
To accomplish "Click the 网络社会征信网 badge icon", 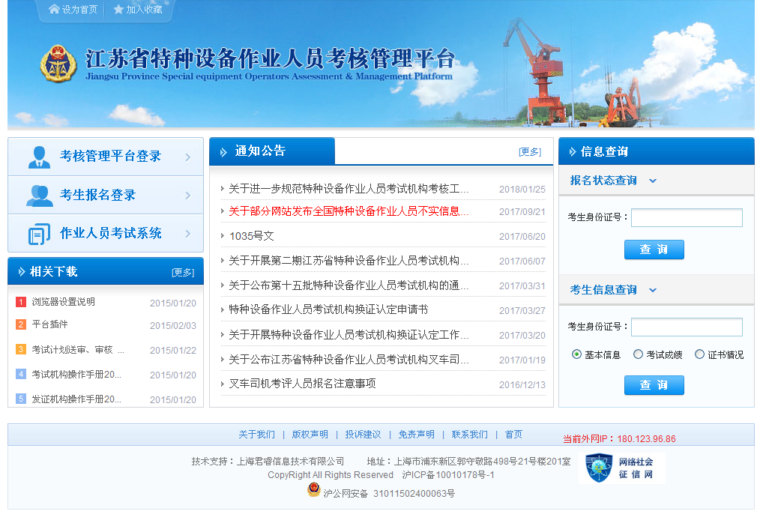I will [600, 468].
